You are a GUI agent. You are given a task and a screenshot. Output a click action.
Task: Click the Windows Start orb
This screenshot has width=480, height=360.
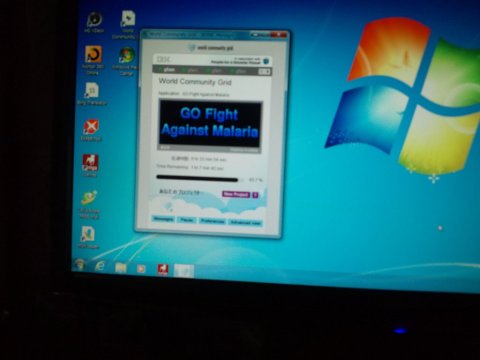pos(80,265)
